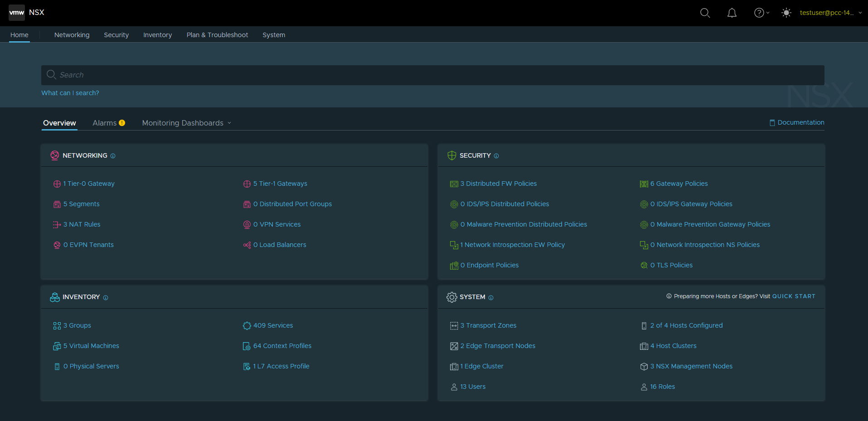Viewport: 868px width, 421px height.
Task: Click the Endpoint Policies icon
Action: [454, 266]
